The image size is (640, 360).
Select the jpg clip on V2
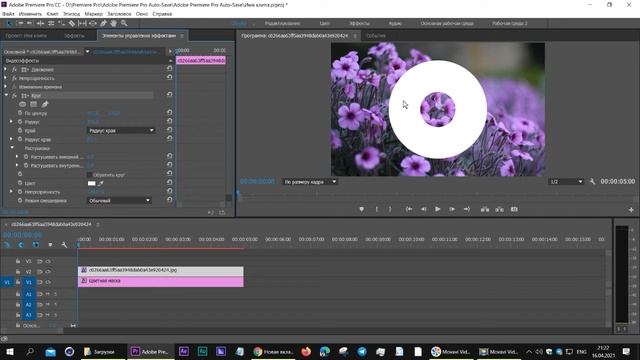[x=161, y=271]
